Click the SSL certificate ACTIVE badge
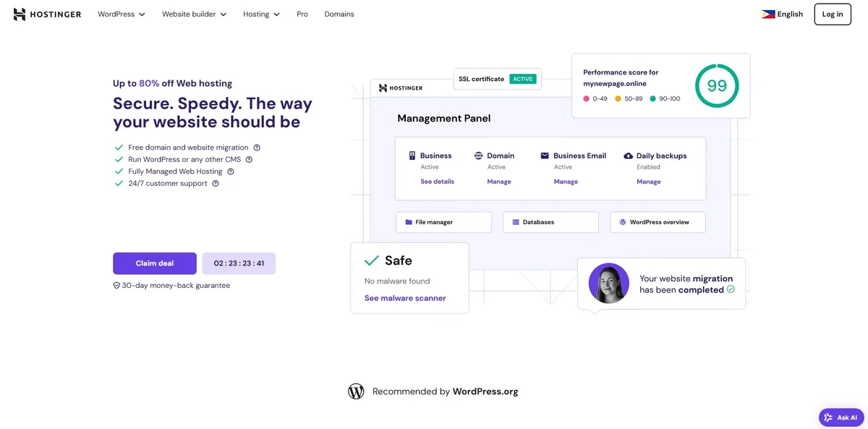The height and width of the screenshot is (429, 868). click(523, 79)
